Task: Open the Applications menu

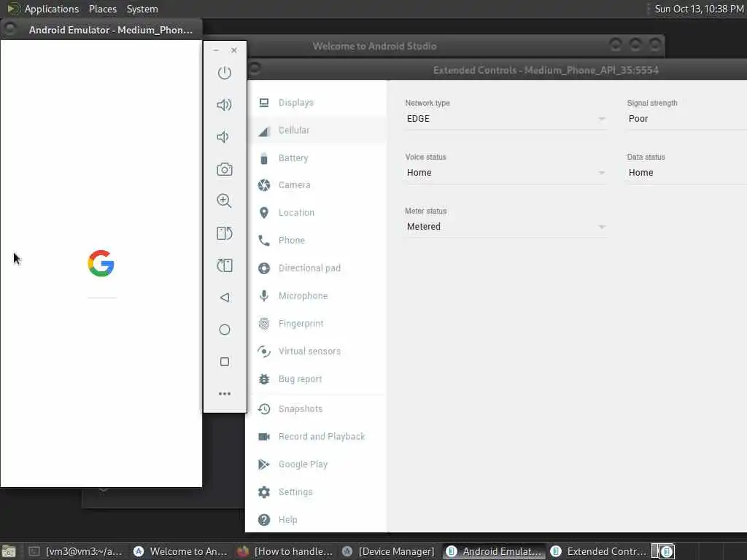Action: point(52,9)
